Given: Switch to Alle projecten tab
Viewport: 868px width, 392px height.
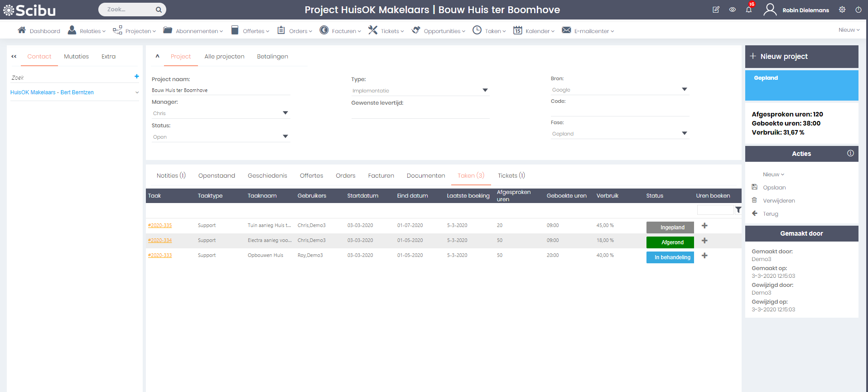Looking at the screenshot, I should pos(224,57).
